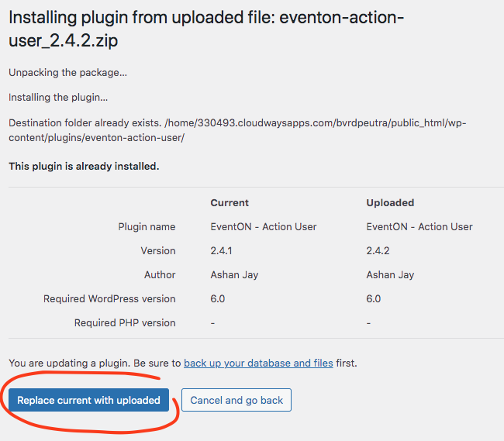Click the 'Plugin name' row label
Screen dimensions: 504x441
tap(147, 227)
